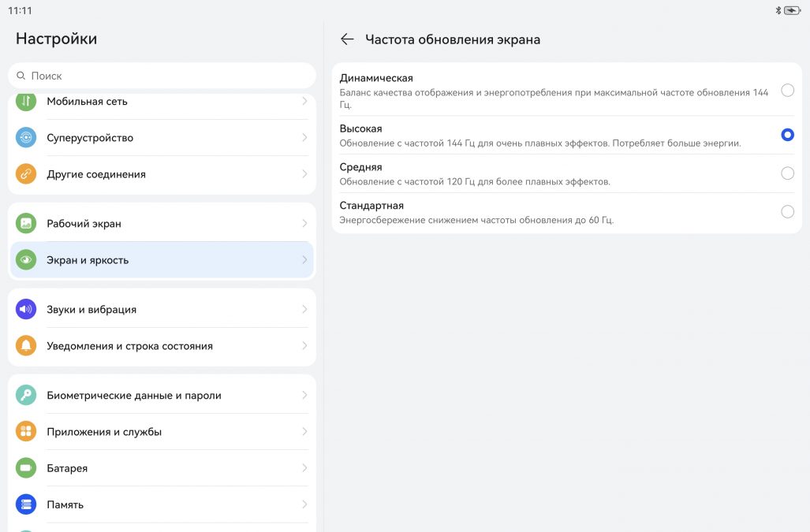Choose the Высокая option label
Image resolution: width=810 pixels, height=532 pixels.
(x=361, y=128)
